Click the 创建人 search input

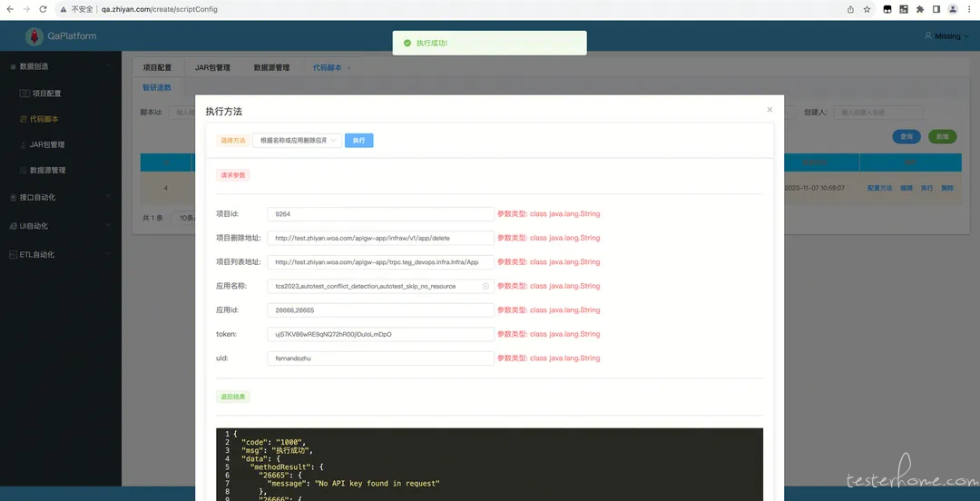tap(878, 113)
